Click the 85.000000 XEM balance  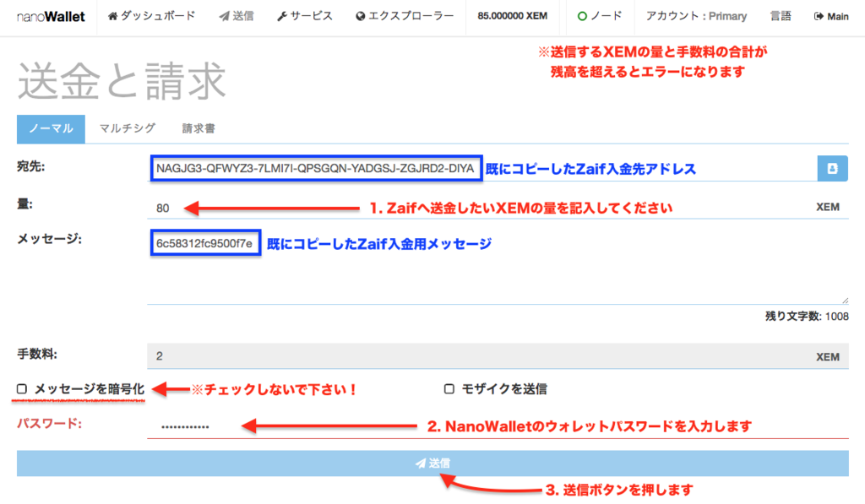(513, 17)
